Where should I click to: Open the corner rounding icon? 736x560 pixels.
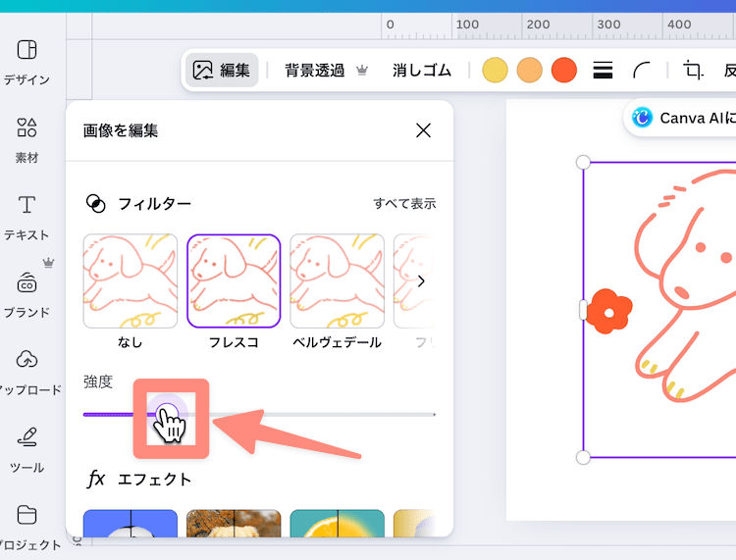click(x=642, y=71)
